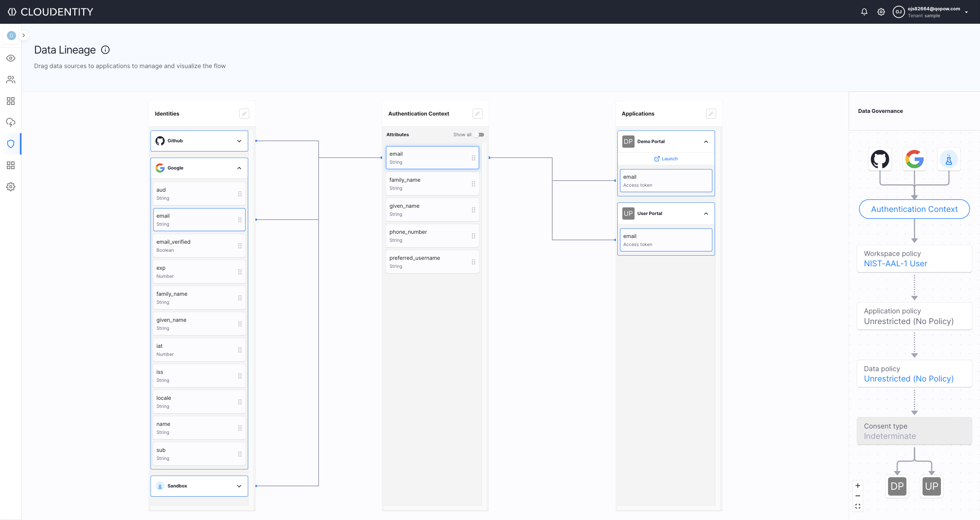Select Google email attribute
The image size is (980, 520).
coord(199,220)
